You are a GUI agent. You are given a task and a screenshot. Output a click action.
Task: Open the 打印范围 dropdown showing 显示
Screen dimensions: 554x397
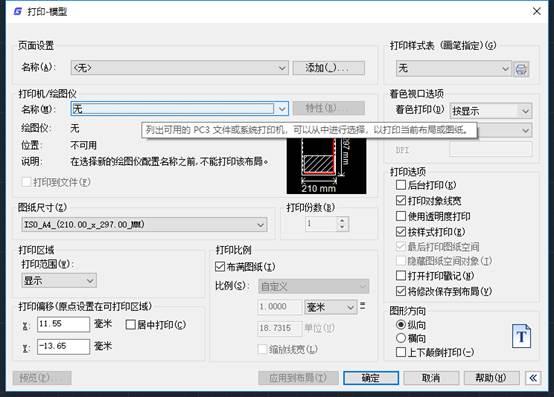pyautogui.click(x=59, y=281)
